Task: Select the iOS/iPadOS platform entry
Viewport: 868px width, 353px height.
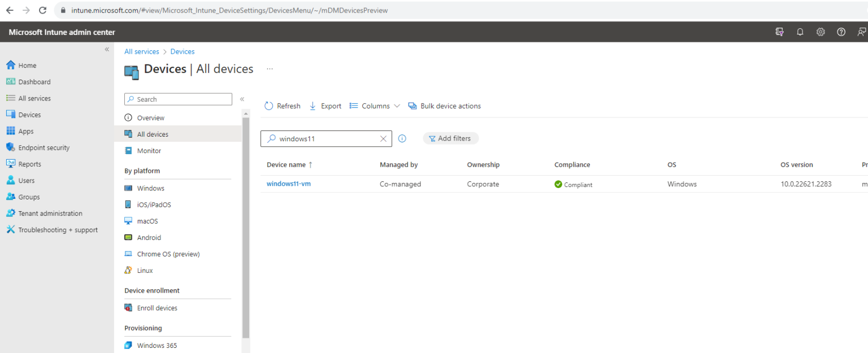Action: tap(153, 204)
